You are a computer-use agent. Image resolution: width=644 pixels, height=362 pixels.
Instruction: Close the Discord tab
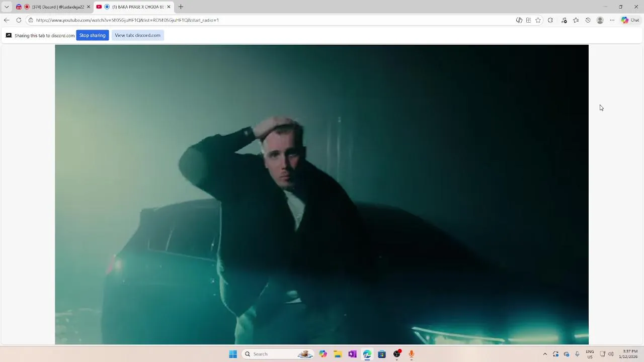point(89,7)
